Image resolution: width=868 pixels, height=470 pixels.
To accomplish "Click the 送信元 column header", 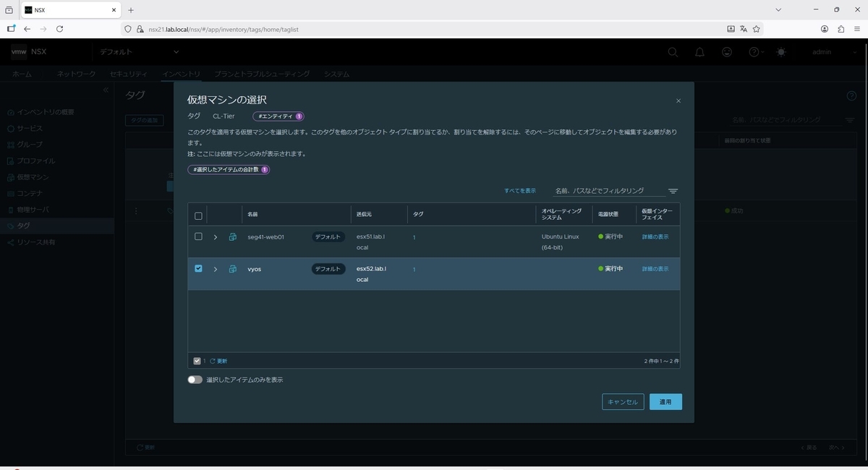I will [x=364, y=215].
